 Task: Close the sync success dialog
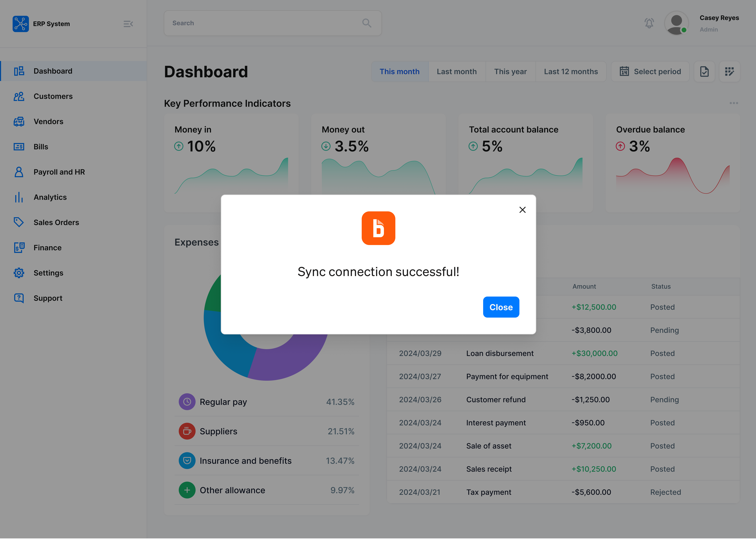tap(501, 307)
